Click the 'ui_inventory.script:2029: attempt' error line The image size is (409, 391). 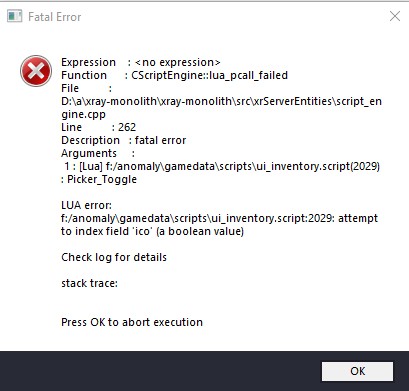pos(219,218)
